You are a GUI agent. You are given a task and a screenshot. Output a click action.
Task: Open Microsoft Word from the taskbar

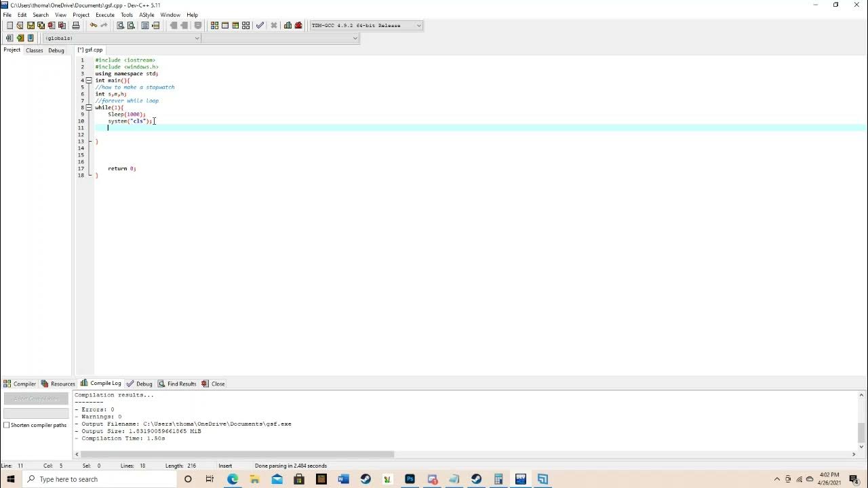click(343, 479)
